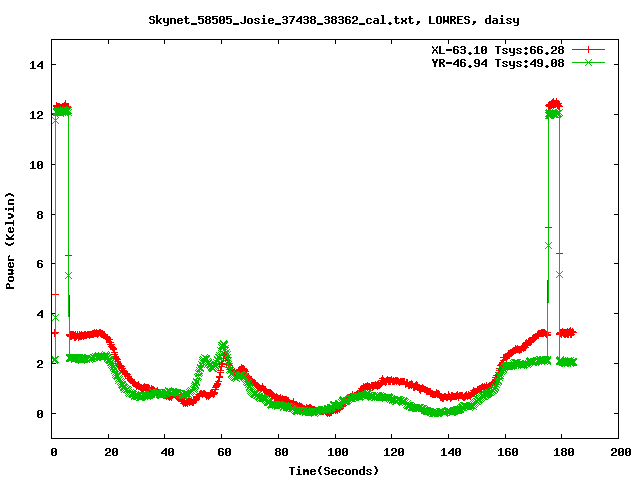Click the x-axis tick label 180
This screenshot has height=480, width=640.
pos(564,452)
